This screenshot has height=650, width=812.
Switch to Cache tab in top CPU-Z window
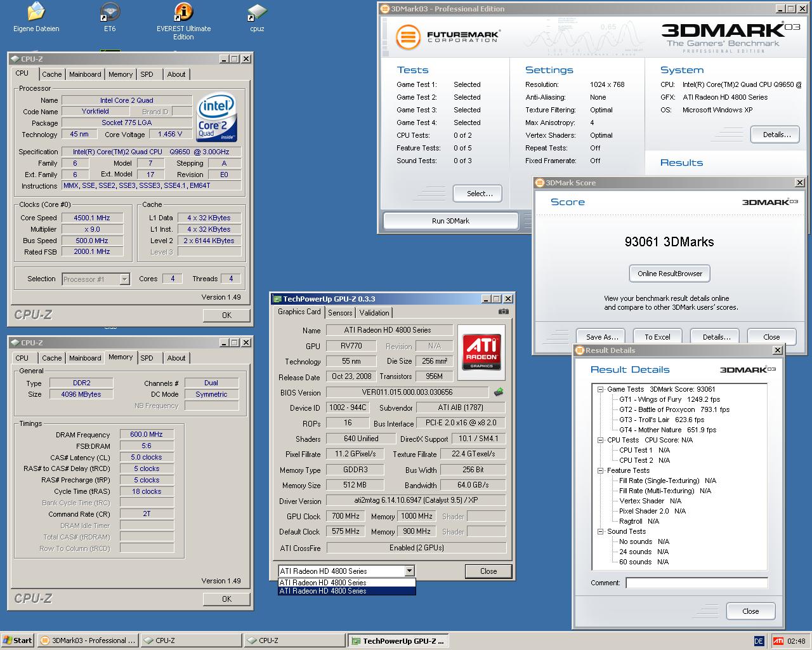[x=52, y=74]
